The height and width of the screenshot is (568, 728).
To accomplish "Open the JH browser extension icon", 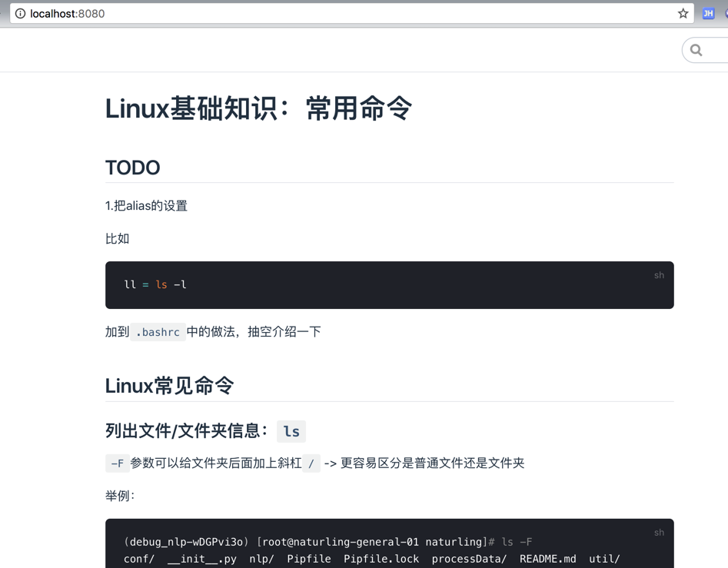I will pyautogui.click(x=708, y=14).
